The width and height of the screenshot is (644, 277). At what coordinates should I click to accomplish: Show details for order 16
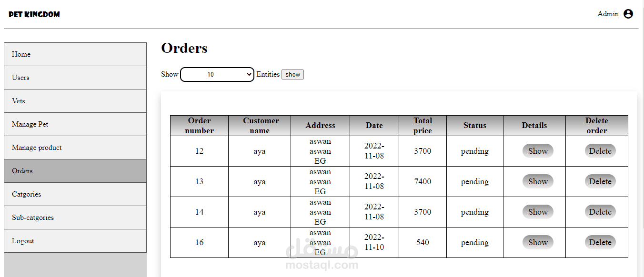pos(538,242)
